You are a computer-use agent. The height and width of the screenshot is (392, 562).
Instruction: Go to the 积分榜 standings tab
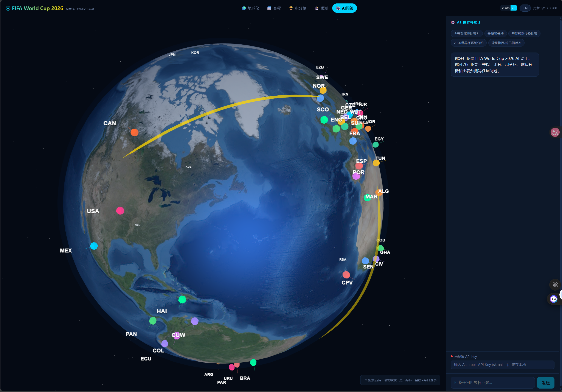tap(298, 8)
